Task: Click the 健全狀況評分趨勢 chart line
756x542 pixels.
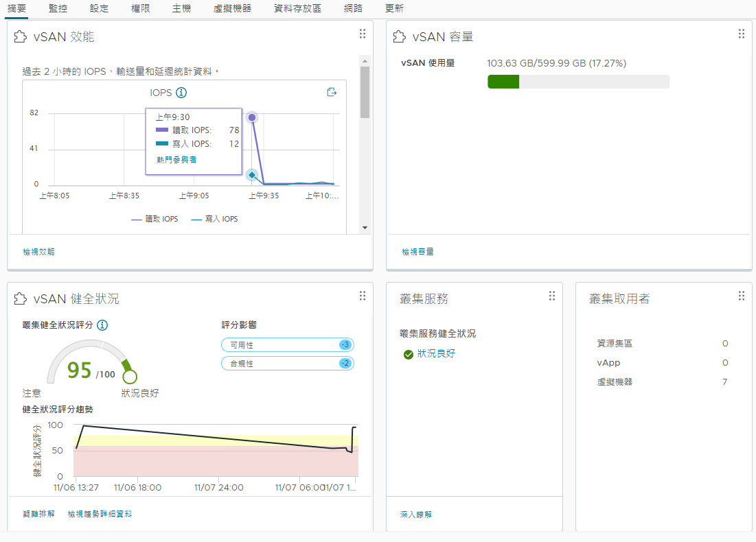Action: pyautogui.click(x=215, y=438)
